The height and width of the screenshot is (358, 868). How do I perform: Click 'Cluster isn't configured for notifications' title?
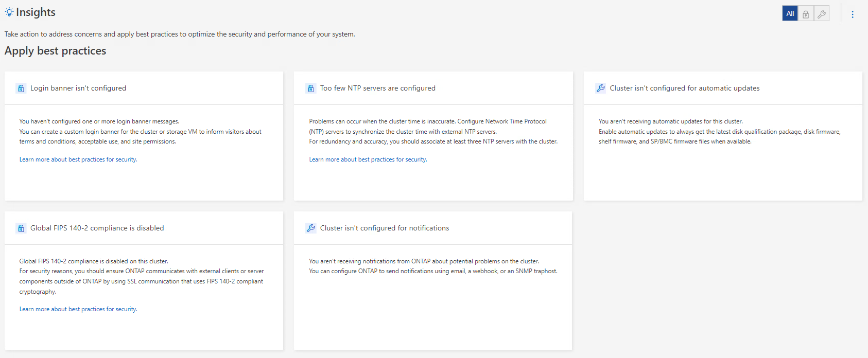point(385,228)
